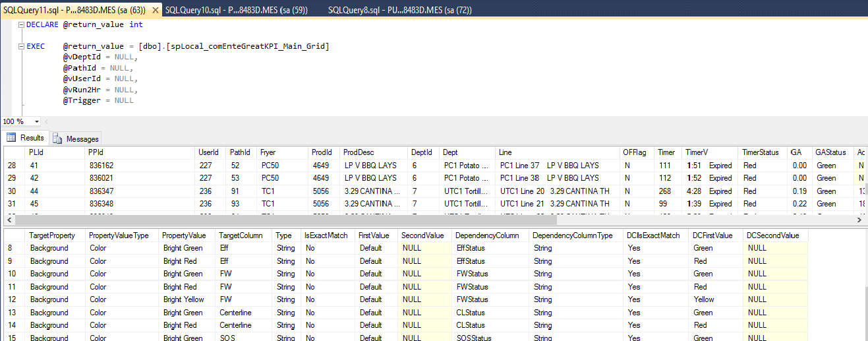Image resolution: width=868 pixels, height=341 pixels.
Task: Click GA cell 0.19
Action: coord(799,191)
